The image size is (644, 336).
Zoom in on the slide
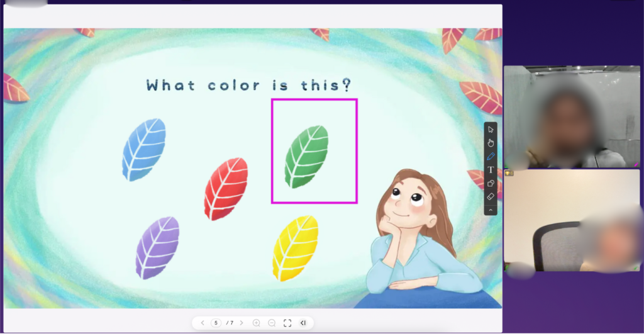256,323
